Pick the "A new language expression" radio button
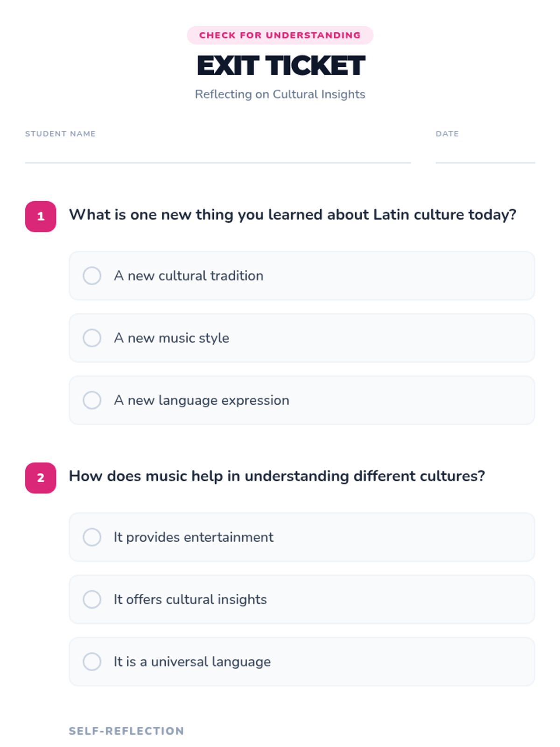The width and height of the screenshot is (560, 747). [92, 400]
